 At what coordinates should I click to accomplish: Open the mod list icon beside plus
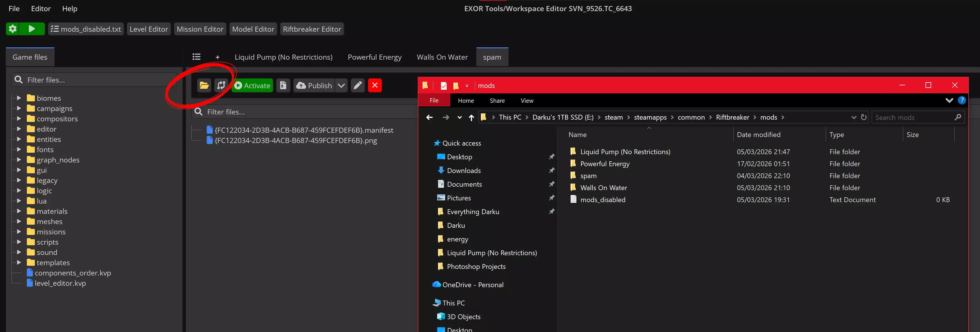[196, 57]
